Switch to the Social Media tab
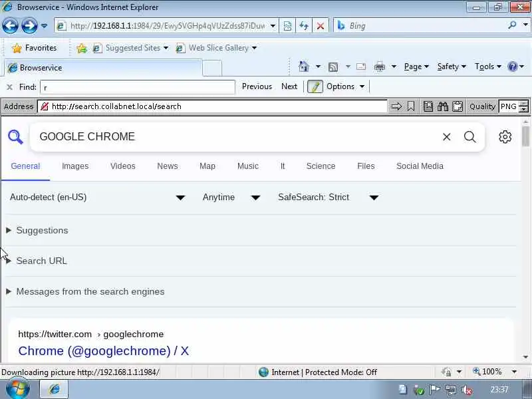This screenshot has height=399, width=532. pyautogui.click(x=420, y=166)
